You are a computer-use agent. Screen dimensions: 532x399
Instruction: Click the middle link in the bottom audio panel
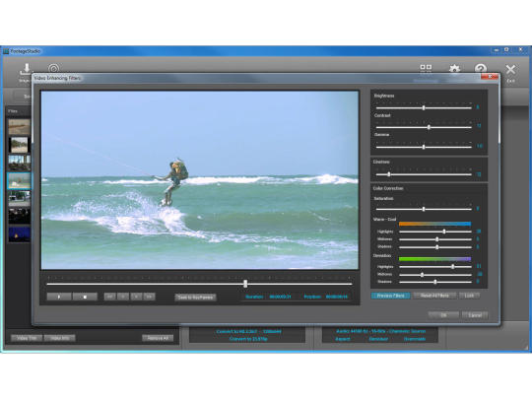378,339
